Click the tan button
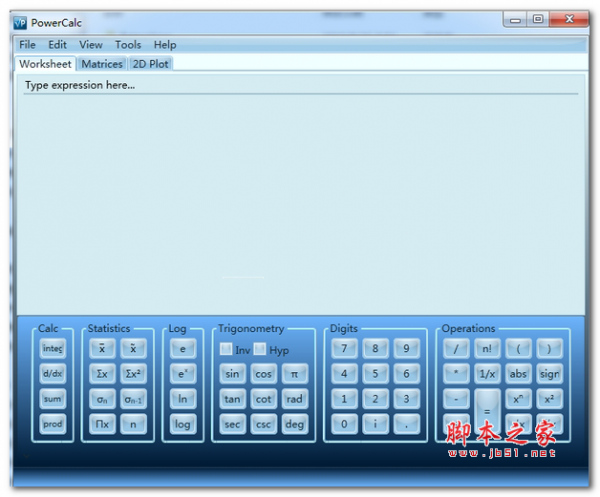Viewport: 600px width, 497px height. 232,399
